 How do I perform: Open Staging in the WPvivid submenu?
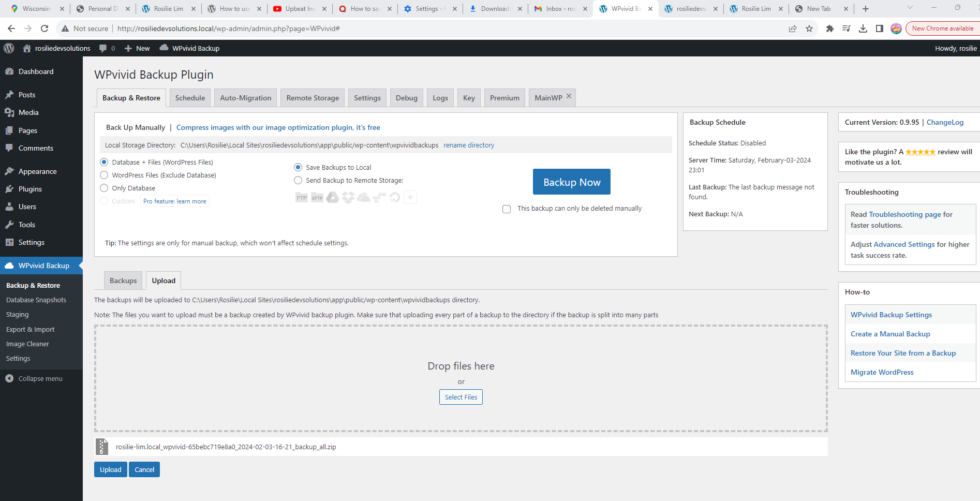(17, 314)
